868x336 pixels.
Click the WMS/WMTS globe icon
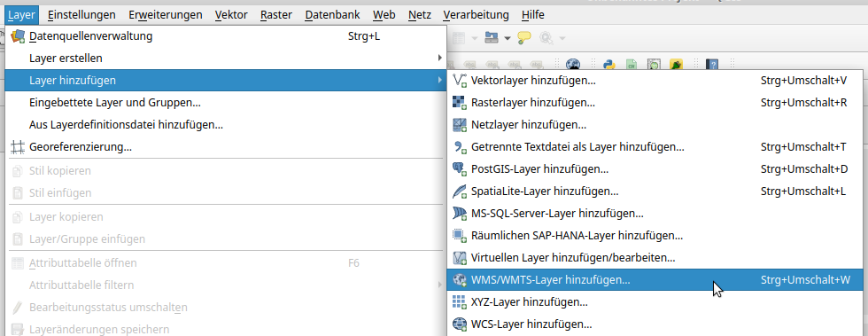(460, 280)
